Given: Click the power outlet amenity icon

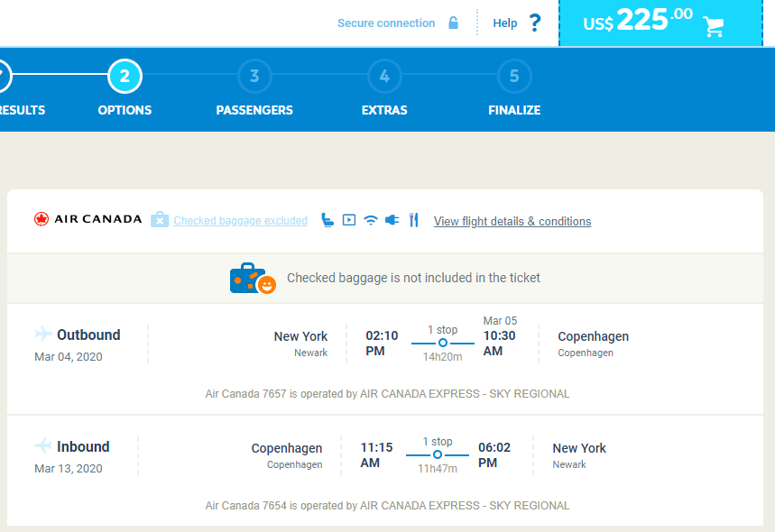Looking at the screenshot, I should point(392,219).
